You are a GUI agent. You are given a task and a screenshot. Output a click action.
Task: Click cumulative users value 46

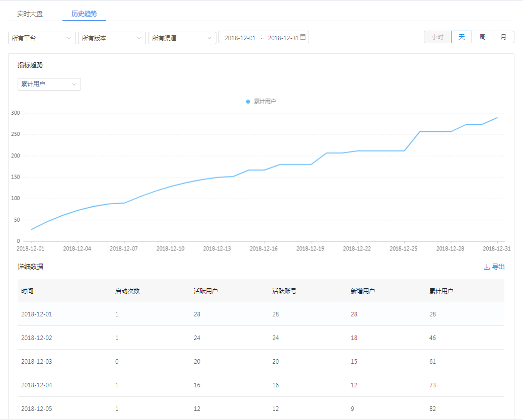pos(432,338)
